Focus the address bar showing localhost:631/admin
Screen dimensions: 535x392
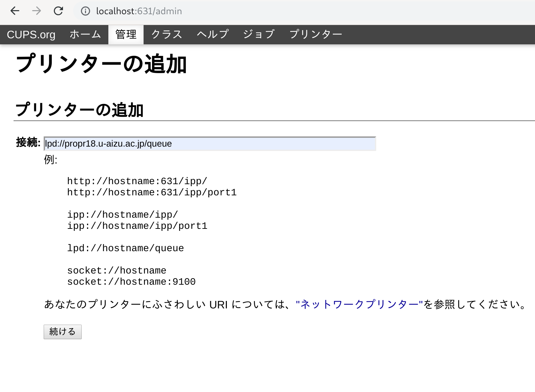point(305,11)
